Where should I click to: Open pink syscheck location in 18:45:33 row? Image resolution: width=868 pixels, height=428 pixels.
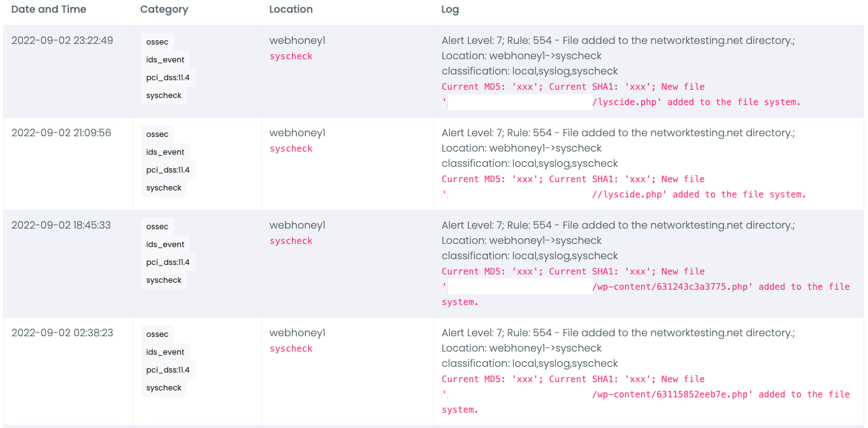pyautogui.click(x=291, y=241)
